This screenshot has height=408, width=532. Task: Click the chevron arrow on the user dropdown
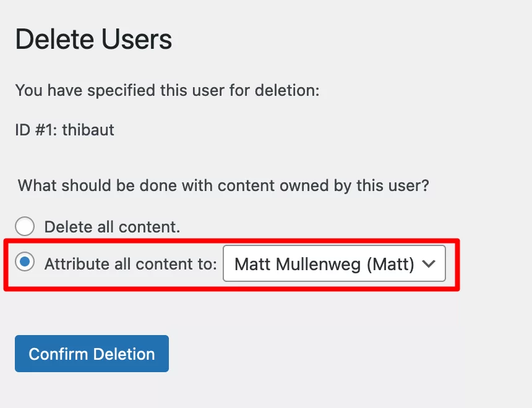(x=429, y=264)
